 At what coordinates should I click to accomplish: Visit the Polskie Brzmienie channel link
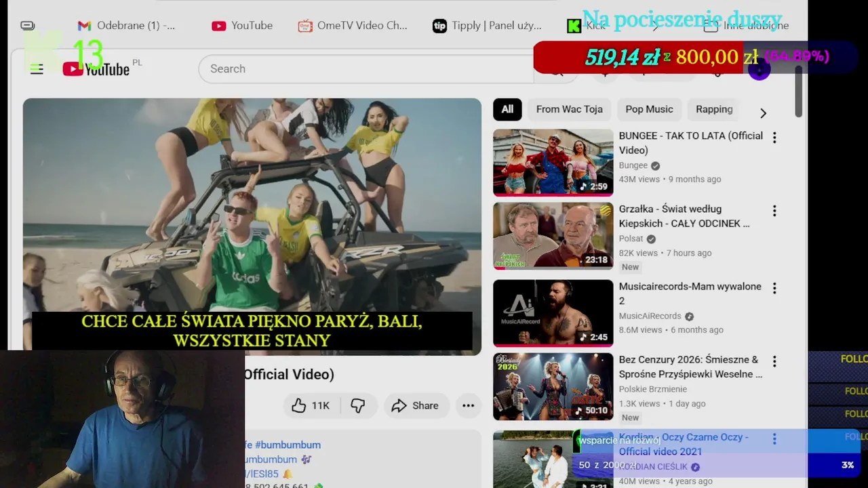pos(652,389)
